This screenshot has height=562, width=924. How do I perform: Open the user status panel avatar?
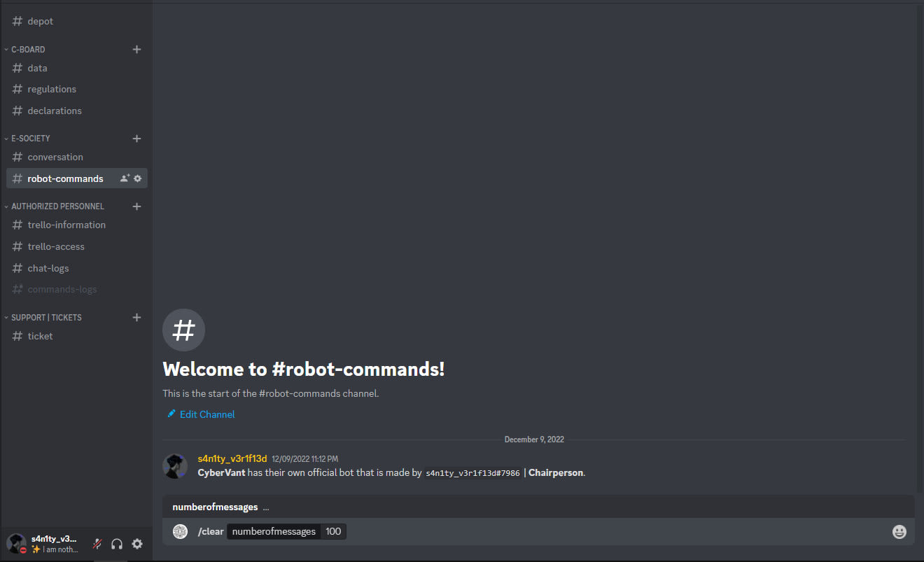tap(16, 543)
